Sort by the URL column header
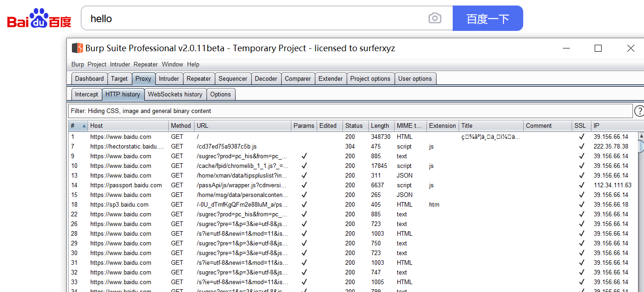 [x=242, y=125]
